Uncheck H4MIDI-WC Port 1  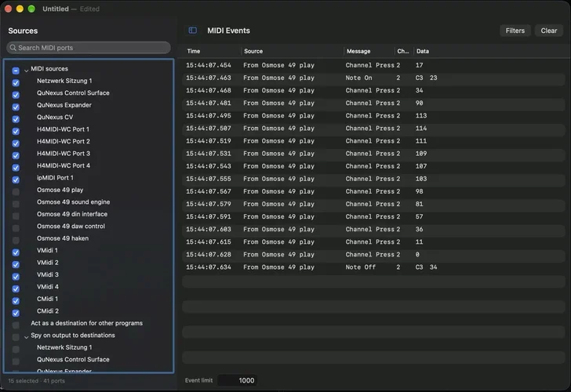coord(16,131)
